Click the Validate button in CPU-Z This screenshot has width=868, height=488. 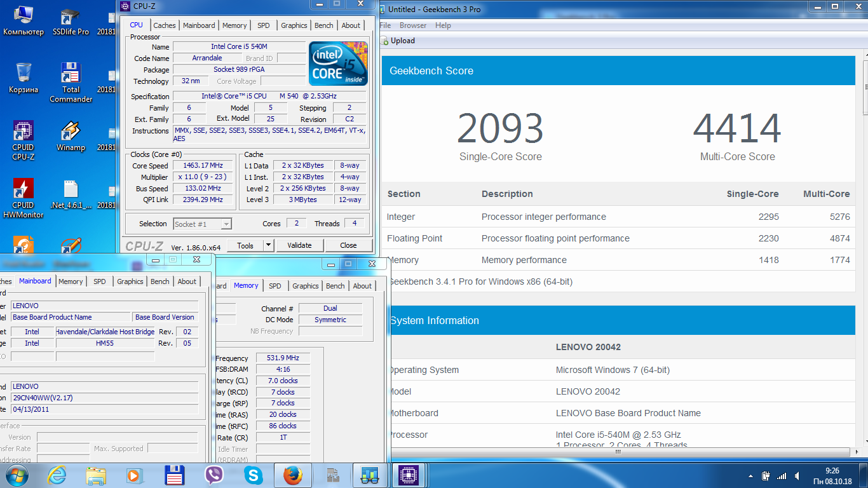[x=299, y=245]
